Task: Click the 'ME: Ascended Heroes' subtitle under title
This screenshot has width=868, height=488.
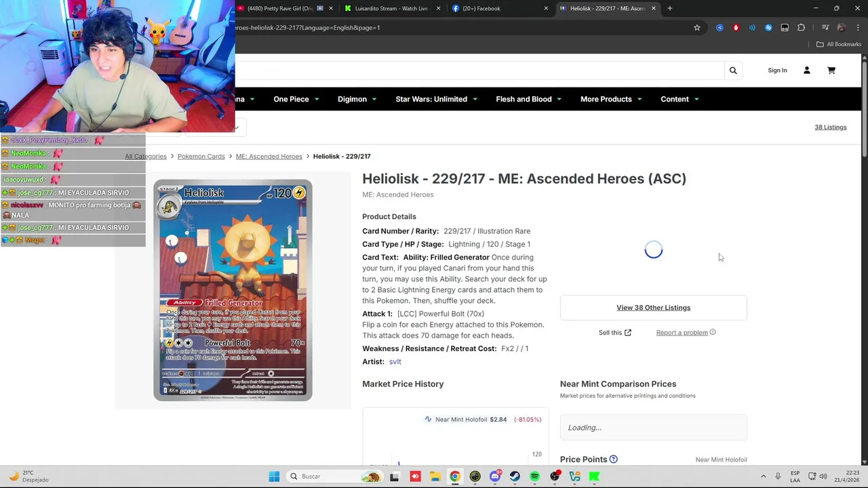Action: (398, 195)
